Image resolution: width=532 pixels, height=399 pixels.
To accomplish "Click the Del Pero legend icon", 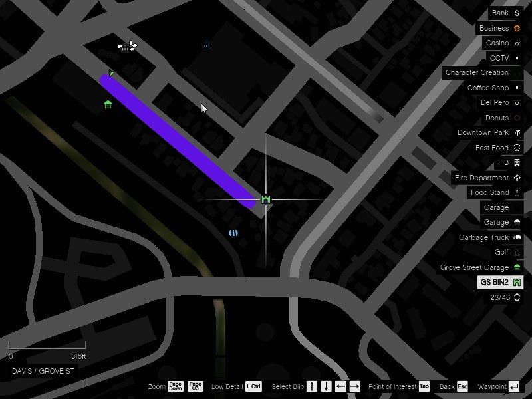I will coord(517,103).
